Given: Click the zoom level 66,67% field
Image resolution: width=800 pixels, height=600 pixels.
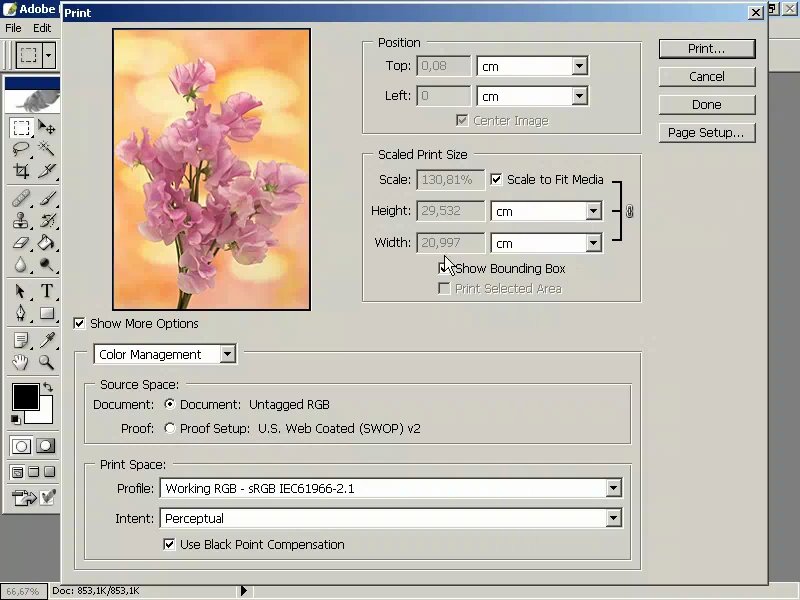Looking at the screenshot, I should (23, 591).
